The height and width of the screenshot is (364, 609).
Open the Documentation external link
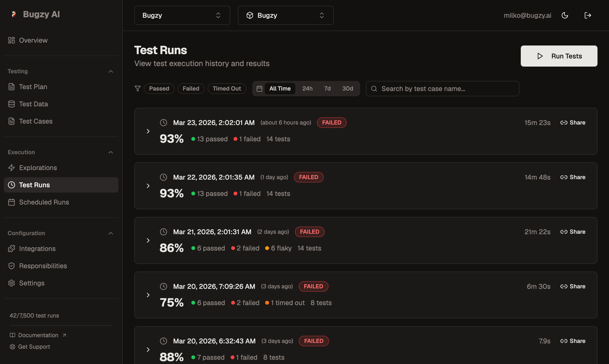tap(38, 335)
